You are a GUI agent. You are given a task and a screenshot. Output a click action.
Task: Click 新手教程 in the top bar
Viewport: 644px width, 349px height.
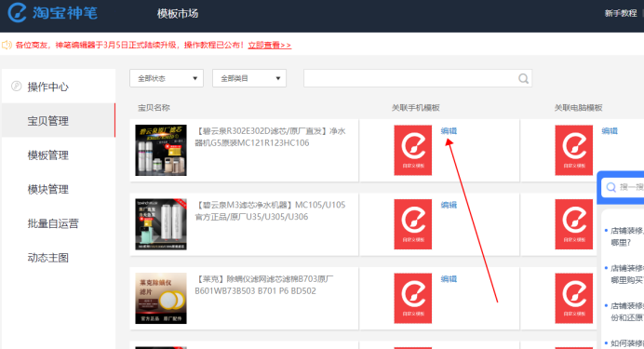[621, 14]
